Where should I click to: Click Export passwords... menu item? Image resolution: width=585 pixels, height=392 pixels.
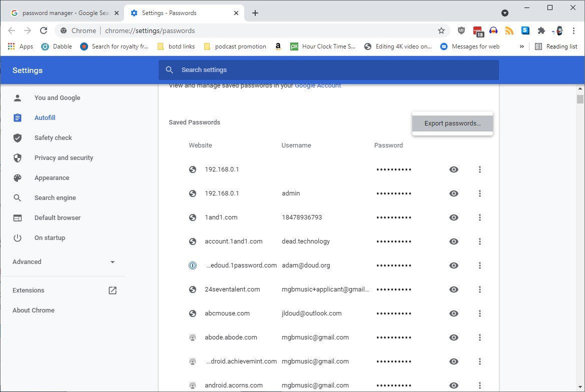click(x=452, y=123)
